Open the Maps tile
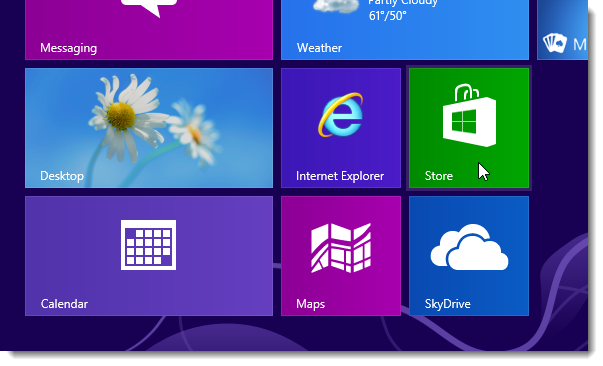Screen dimensions: 603x366 click(x=341, y=256)
